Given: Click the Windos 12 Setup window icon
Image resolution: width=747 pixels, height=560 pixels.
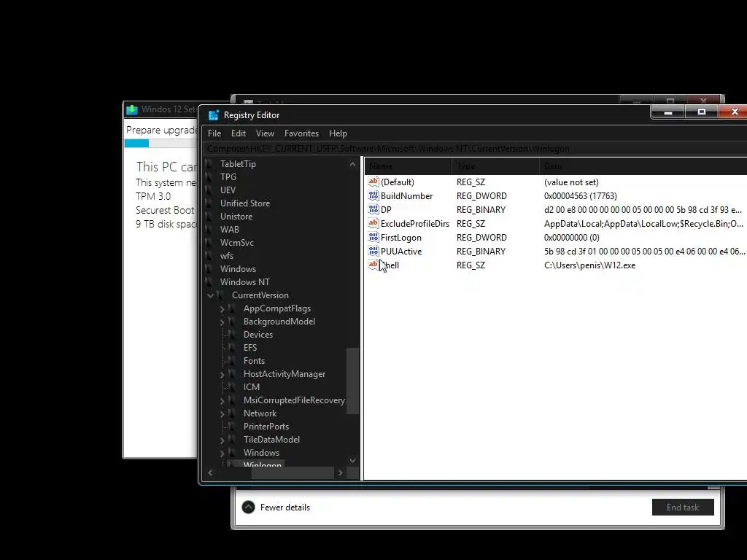Looking at the screenshot, I should click(x=132, y=109).
